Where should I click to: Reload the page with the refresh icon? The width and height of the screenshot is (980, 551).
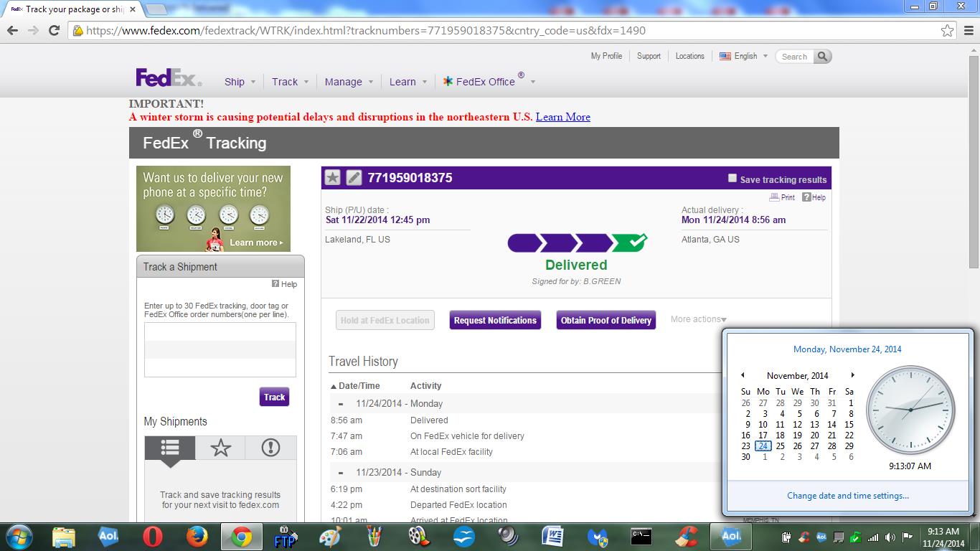coord(54,31)
